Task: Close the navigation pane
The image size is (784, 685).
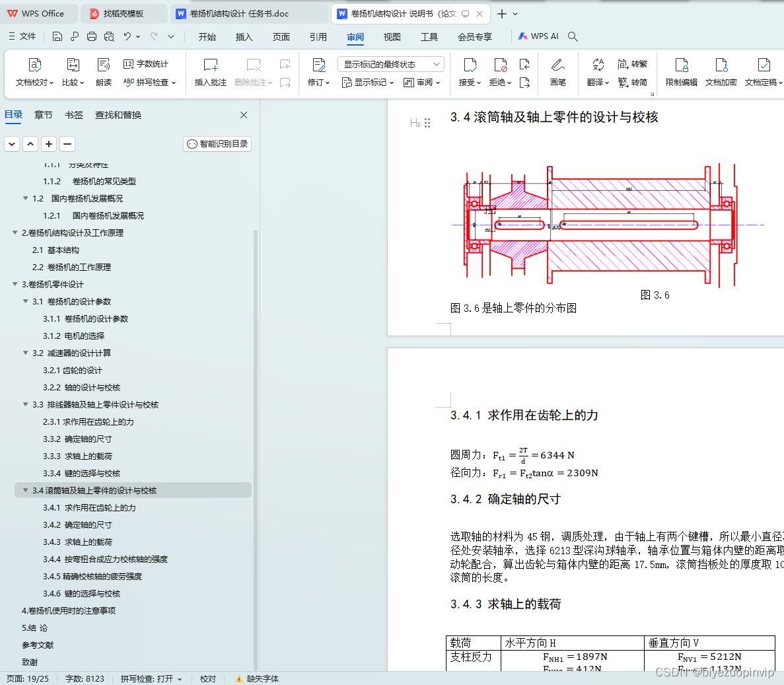Action: [x=244, y=115]
